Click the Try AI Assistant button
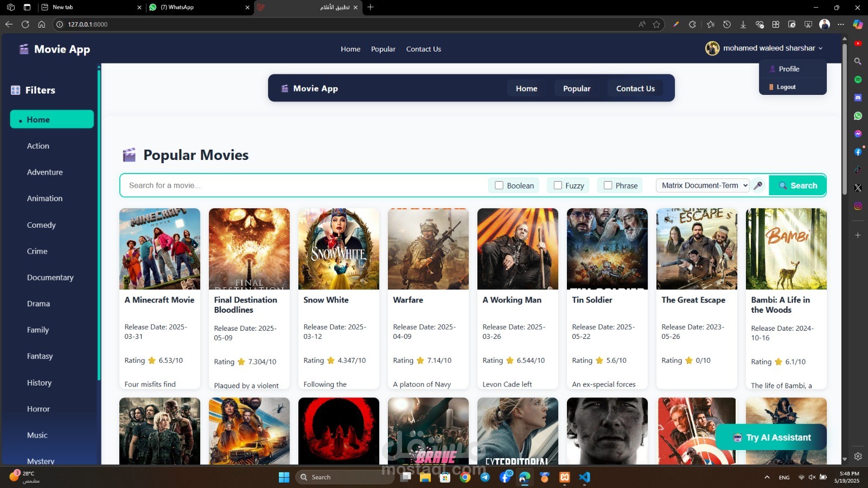 771,437
